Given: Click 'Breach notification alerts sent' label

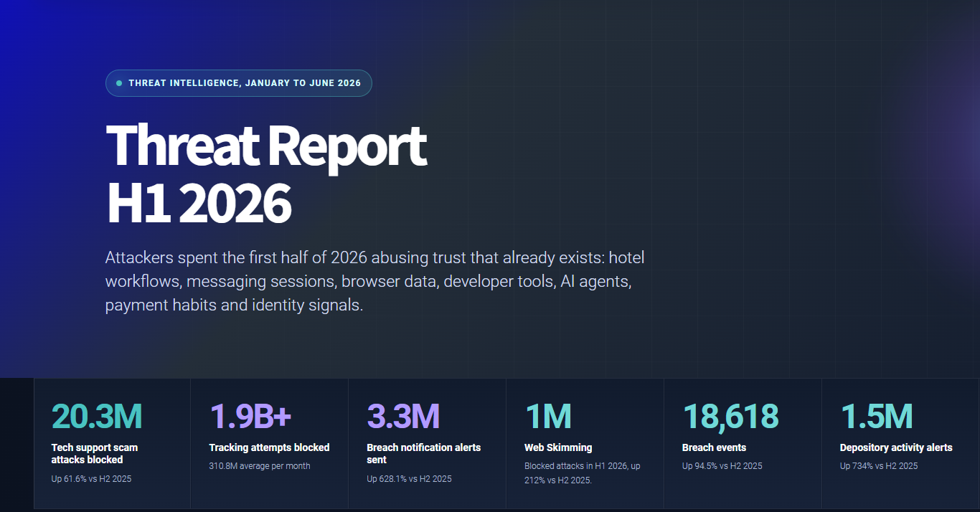Looking at the screenshot, I should (x=424, y=453).
